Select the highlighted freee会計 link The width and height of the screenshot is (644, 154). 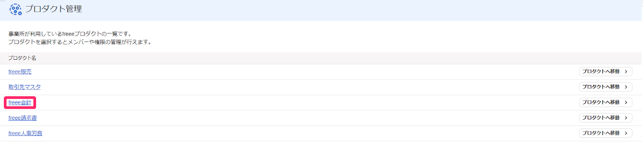point(20,103)
